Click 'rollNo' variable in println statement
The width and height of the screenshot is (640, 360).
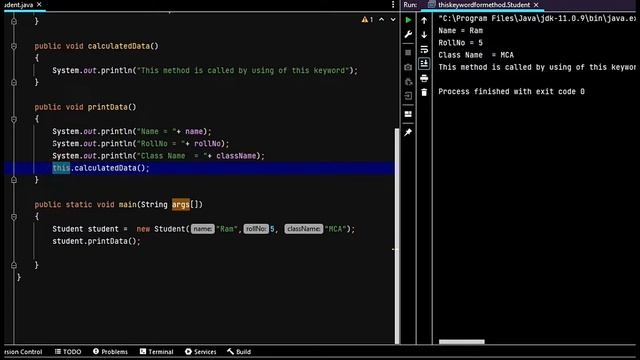click(x=207, y=144)
